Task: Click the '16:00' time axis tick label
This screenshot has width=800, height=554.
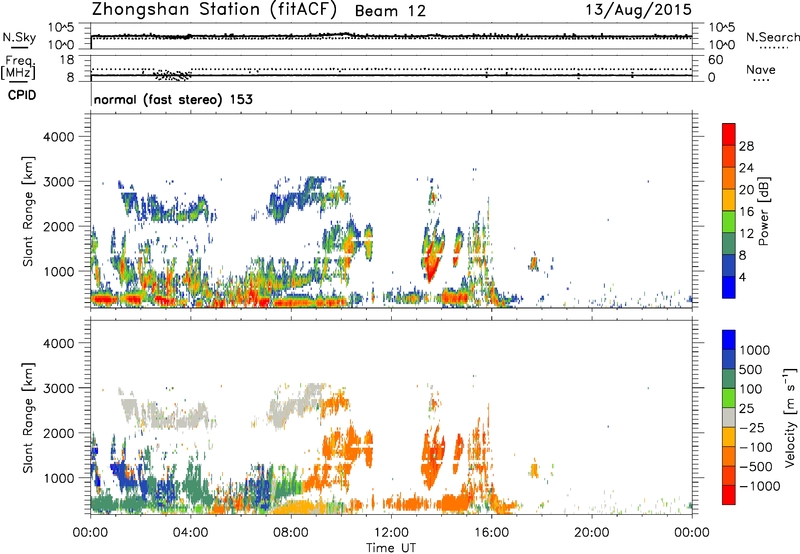Action: click(x=491, y=533)
